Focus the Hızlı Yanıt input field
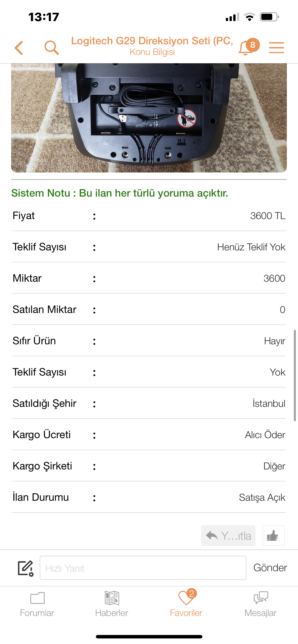Viewport: 298px width, 644px height. [x=143, y=568]
